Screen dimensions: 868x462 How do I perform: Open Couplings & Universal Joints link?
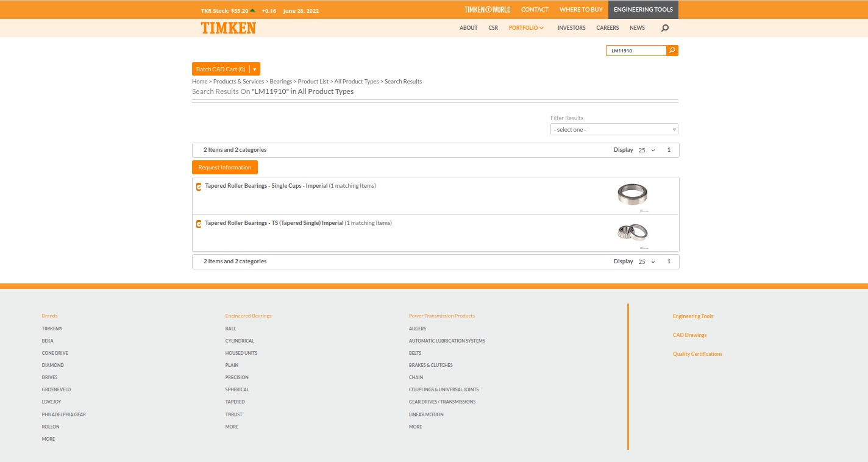coord(444,389)
